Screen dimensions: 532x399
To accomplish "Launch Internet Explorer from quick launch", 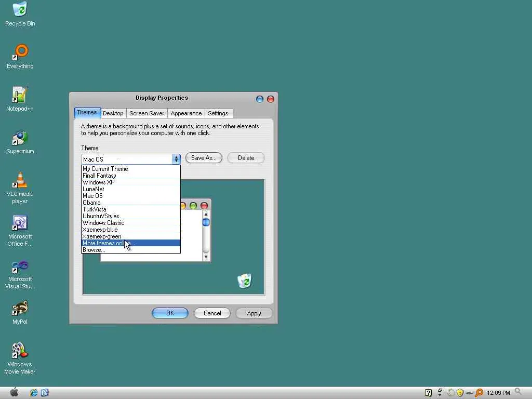I will tap(34, 393).
